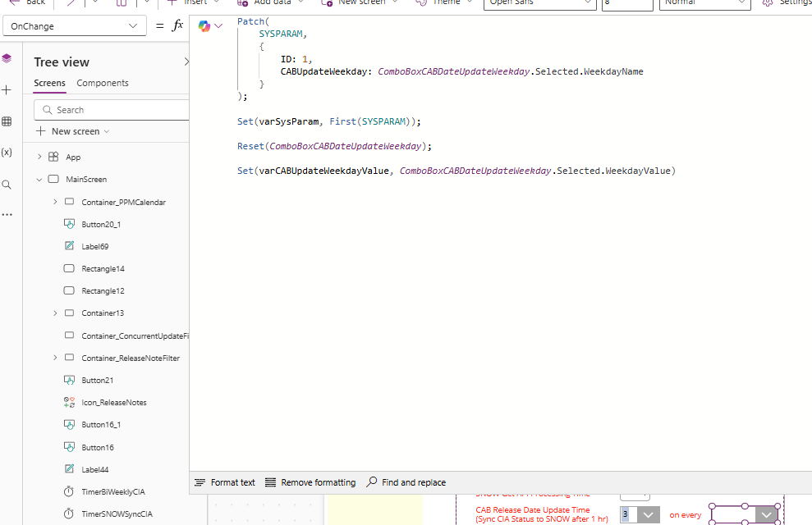This screenshot has height=525, width=812.
Task: Open the more options ellipsis in the side rail
Action: [x=7, y=214]
